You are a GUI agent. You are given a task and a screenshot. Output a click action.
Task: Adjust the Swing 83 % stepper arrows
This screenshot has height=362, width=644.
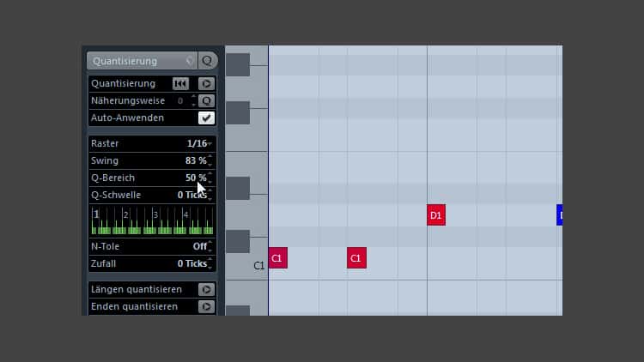tap(210, 161)
